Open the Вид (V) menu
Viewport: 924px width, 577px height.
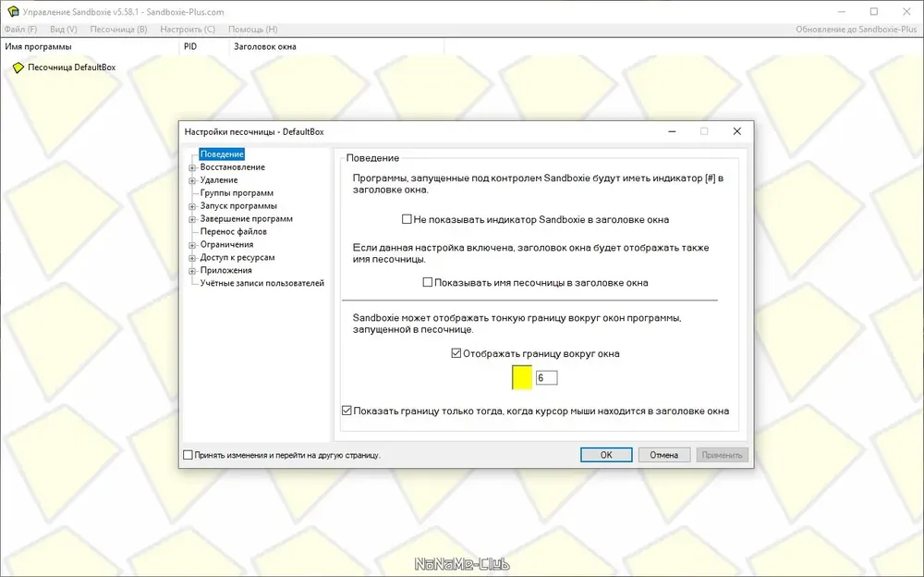(64, 29)
